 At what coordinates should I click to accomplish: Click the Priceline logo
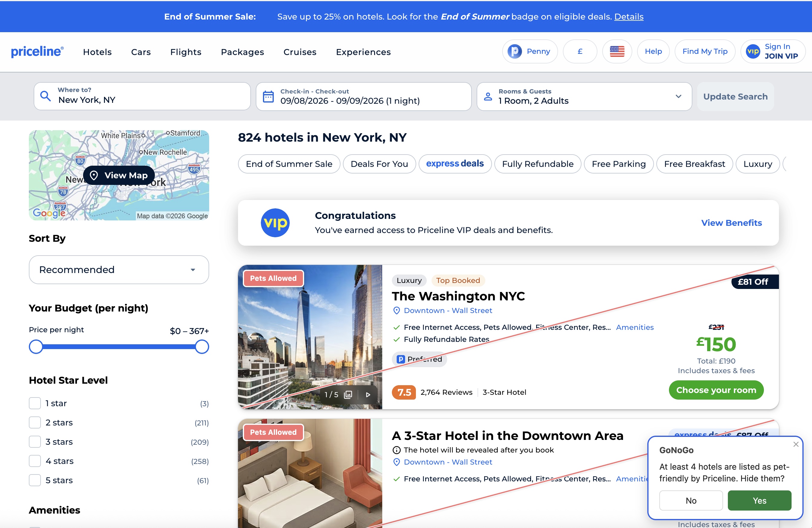coord(37,51)
